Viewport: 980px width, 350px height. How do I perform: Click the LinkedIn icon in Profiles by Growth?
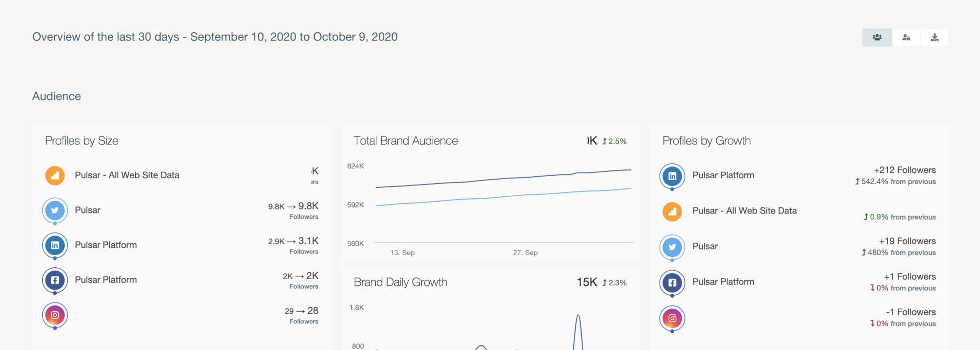tap(672, 176)
